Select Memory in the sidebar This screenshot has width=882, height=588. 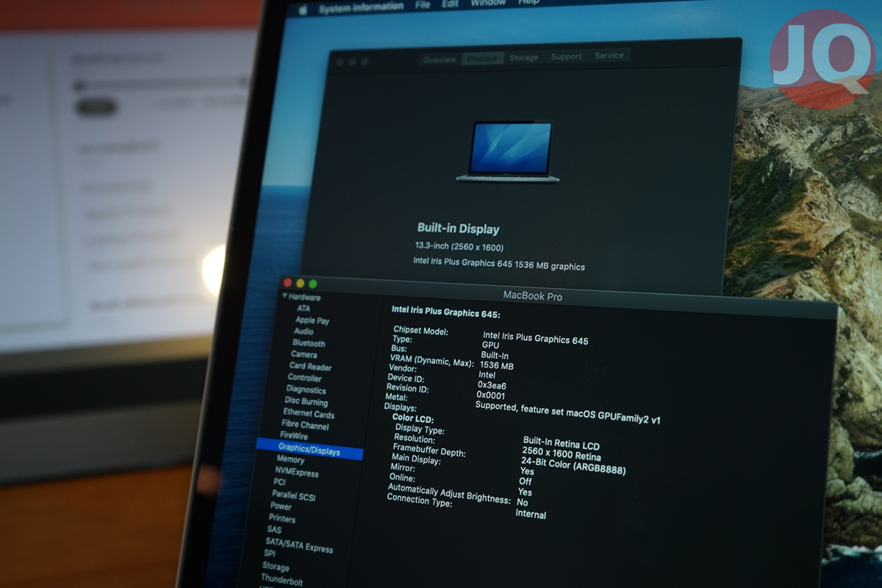pyautogui.click(x=290, y=459)
